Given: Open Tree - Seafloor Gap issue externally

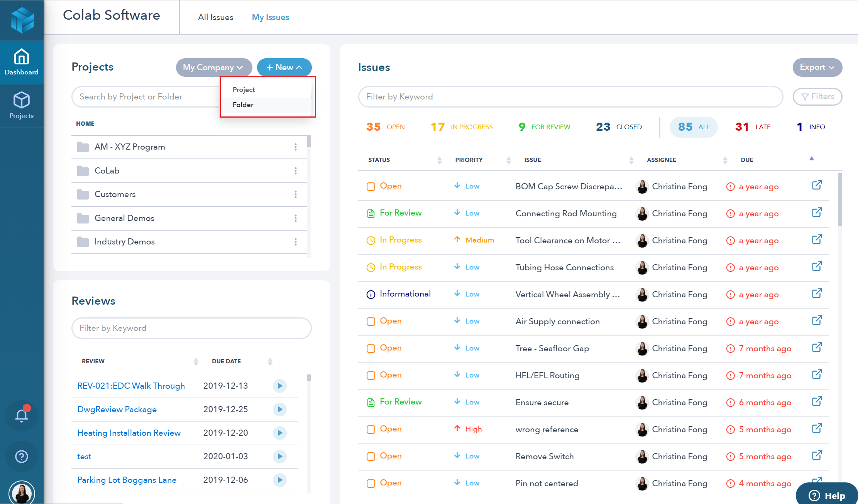Looking at the screenshot, I should tap(817, 347).
